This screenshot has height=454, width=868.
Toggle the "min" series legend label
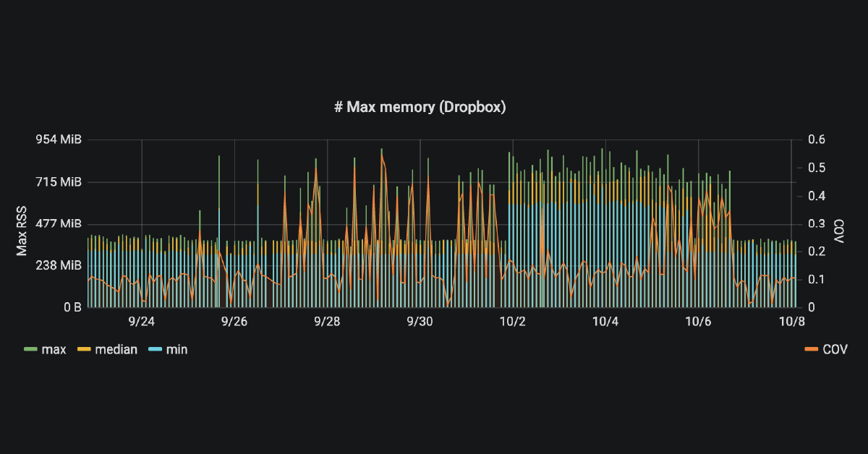pyautogui.click(x=176, y=350)
